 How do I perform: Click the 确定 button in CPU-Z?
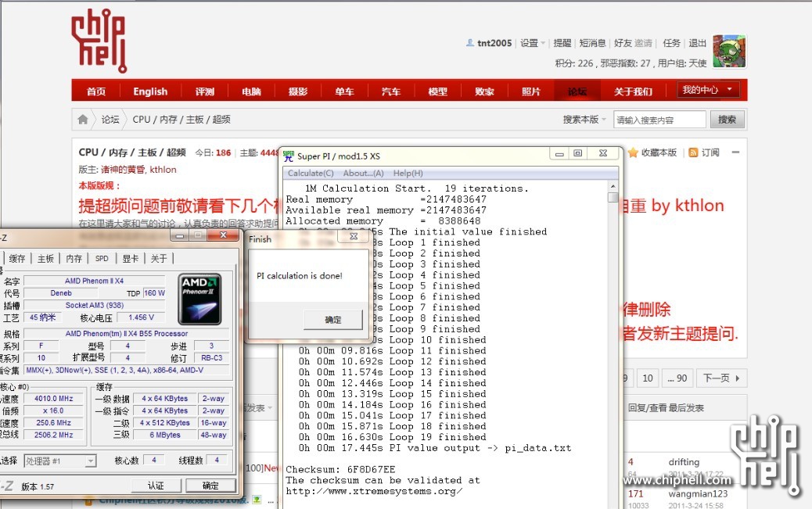[x=210, y=486]
